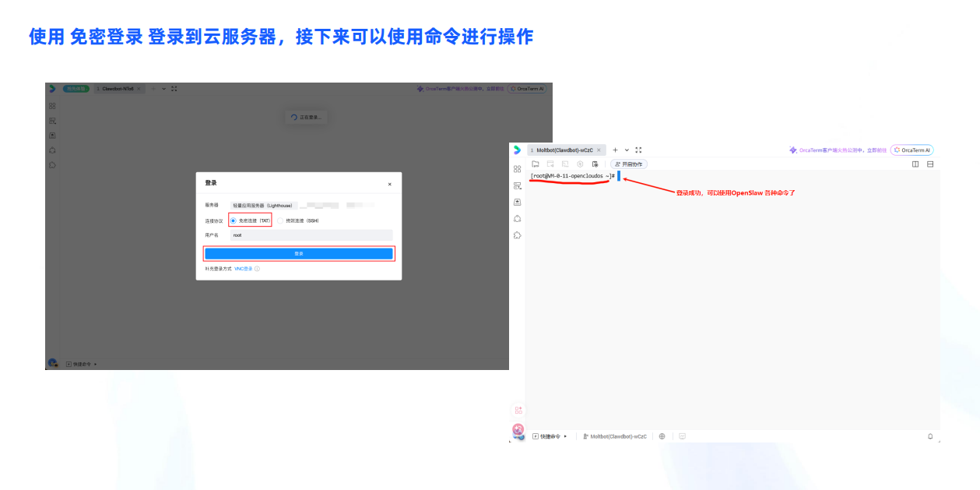
Task: Split terminal horizontally with the row layout icon
Action: coord(930,164)
